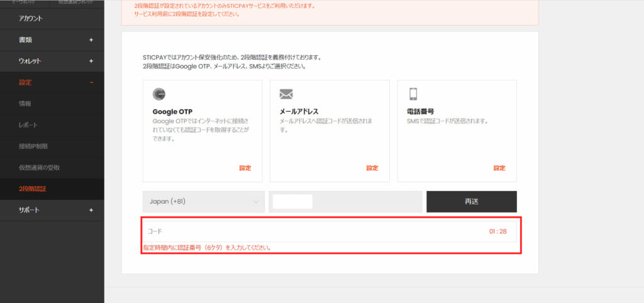Click the 再送 resend button
Image resolution: width=644 pixels, height=303 pixels.
coord(472,202)
